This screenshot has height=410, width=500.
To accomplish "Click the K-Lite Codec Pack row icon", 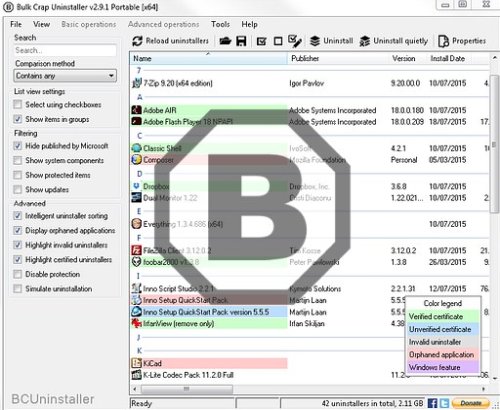I will [136, 375].
